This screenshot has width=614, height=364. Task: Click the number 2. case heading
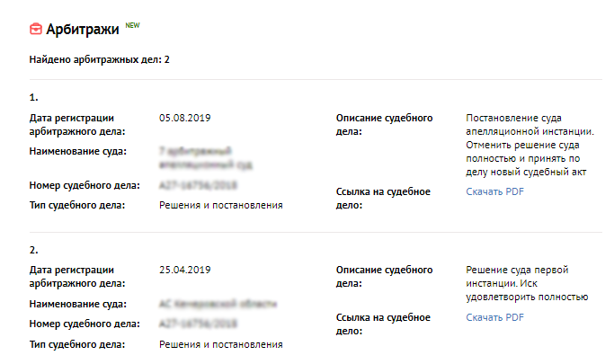pos(33,250)
